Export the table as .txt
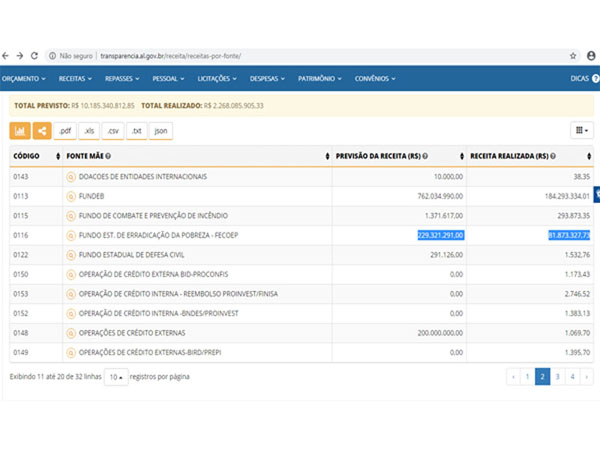Screen dimensions: 600x450 [x=137, y=131]
